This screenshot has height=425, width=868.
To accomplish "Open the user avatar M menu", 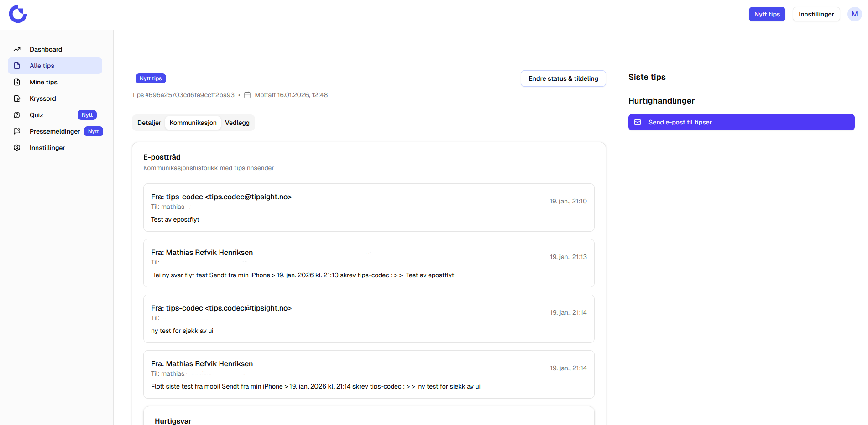I will (x=854, y=14).
